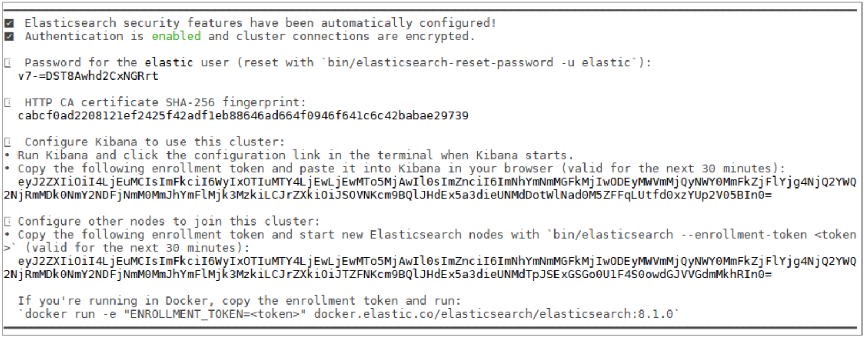Click first line of Kibana enrollment token
Viewport: 868px width, 340px height.
point(437,182)
